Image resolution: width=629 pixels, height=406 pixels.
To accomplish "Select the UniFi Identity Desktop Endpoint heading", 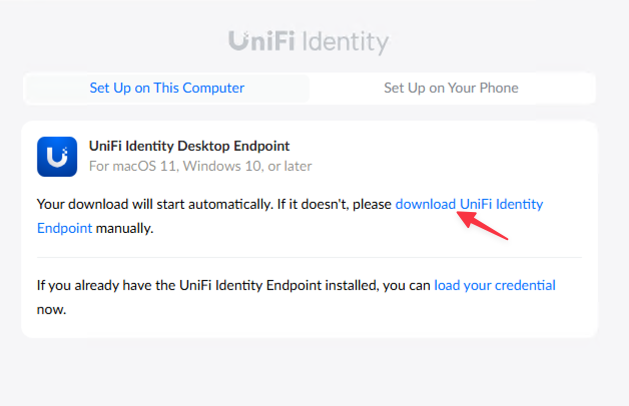I will tap(189, 146).
